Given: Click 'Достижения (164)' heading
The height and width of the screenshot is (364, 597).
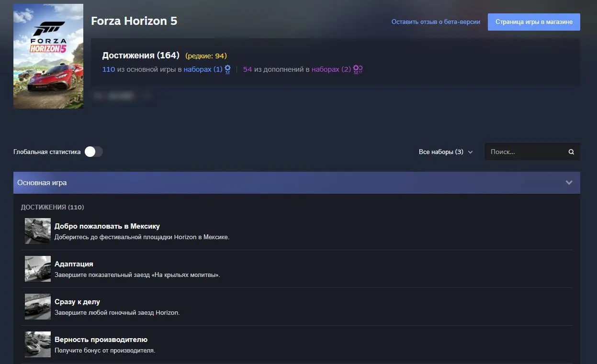Looking at the screenshot, I should (x=141, y=55).
